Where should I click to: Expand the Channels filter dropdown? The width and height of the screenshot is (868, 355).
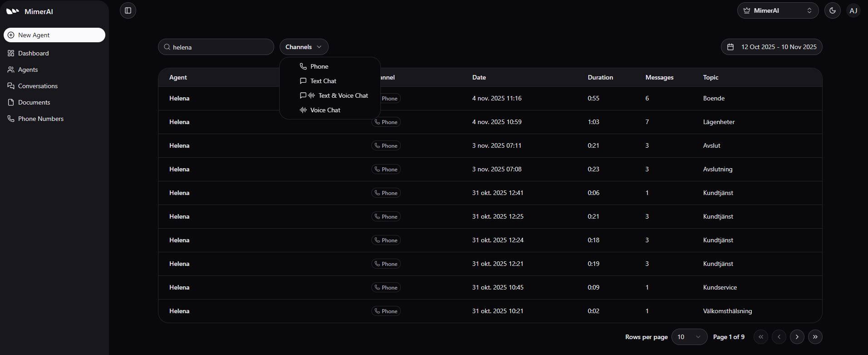pyautogui.click(x=304, y=47)
